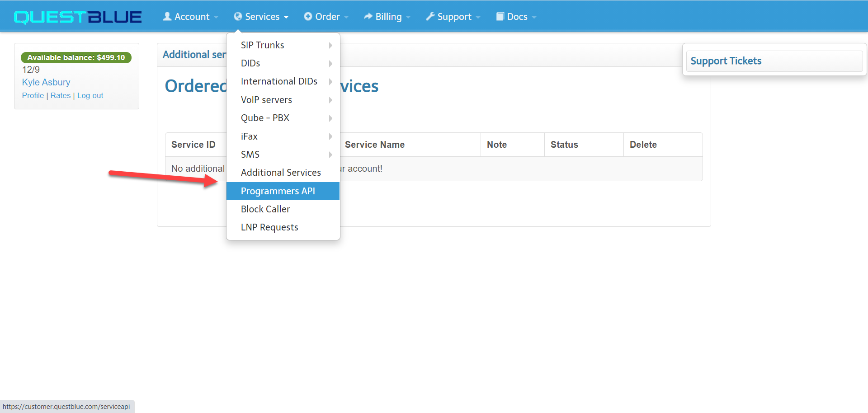Open the Services menu label
This screenshot has width=868, height=413.
262,17
